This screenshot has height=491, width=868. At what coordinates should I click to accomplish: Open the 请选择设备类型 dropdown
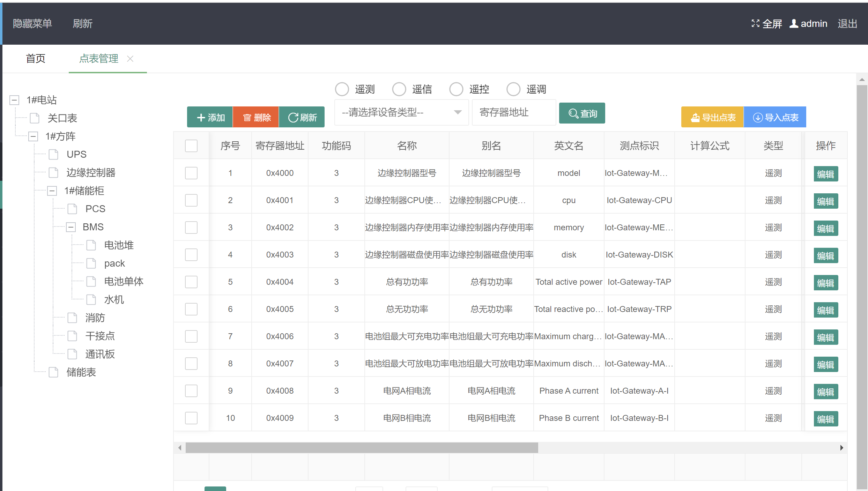click(401, 112)
